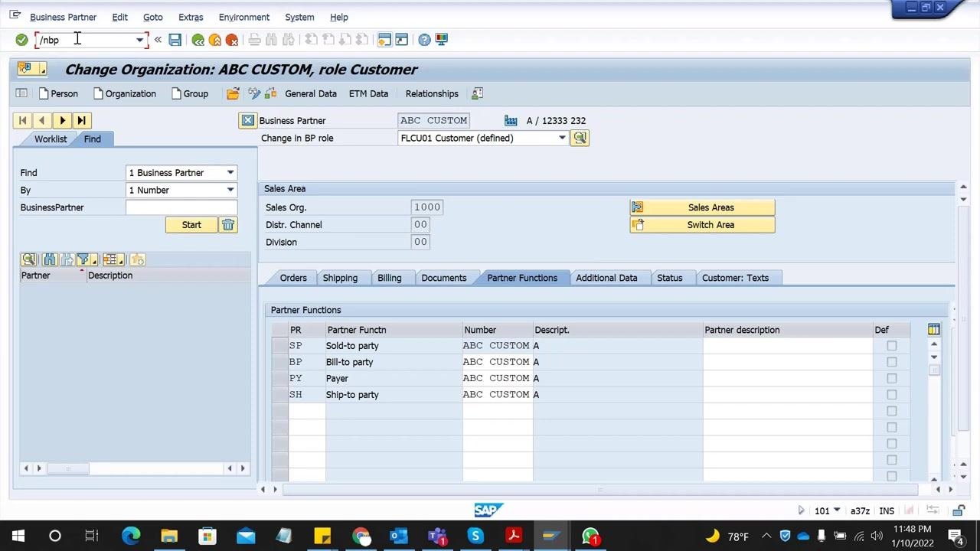Click the Start search button

click(191, 224)
